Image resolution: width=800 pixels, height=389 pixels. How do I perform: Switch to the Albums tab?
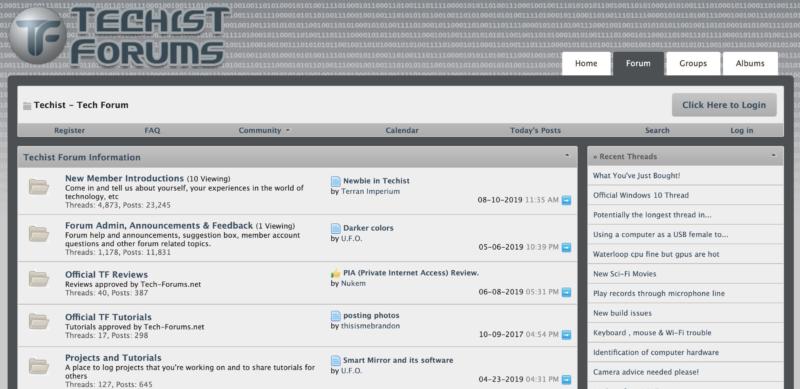click(750, 63)
